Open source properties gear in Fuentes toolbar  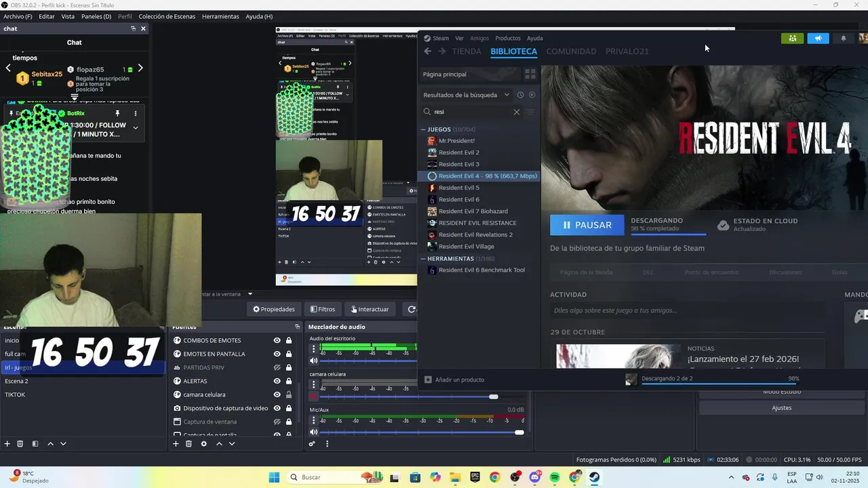click(203, 444)
